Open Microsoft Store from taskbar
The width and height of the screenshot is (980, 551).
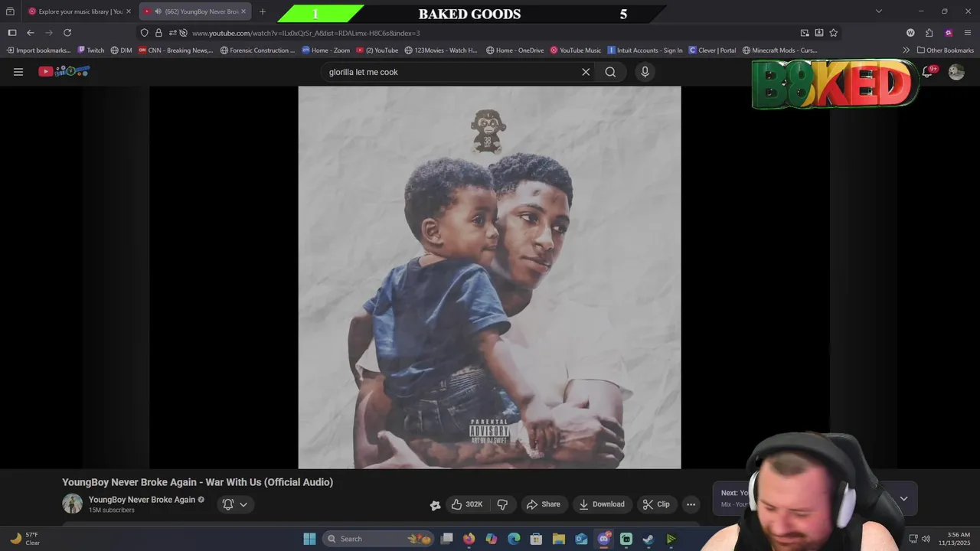537,539
